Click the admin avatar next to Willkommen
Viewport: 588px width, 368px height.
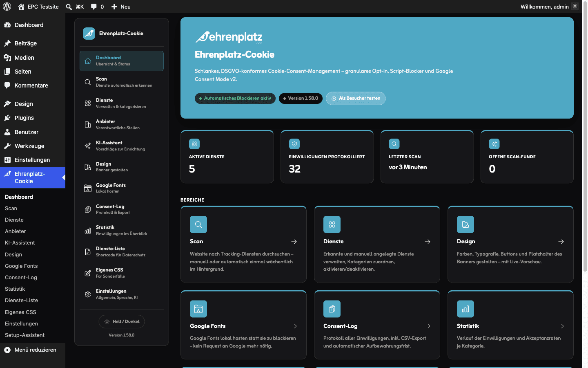[575, 7]
